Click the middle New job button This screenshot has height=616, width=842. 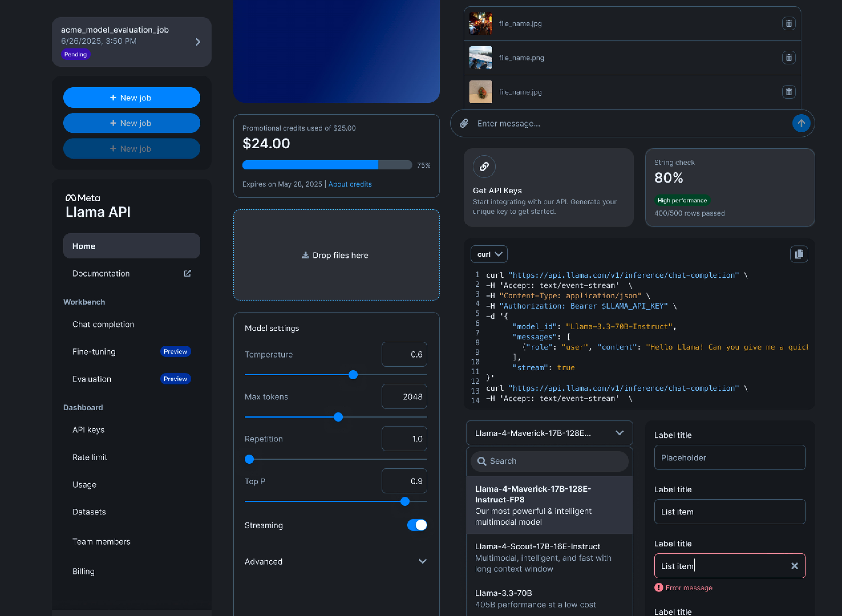[x=132, y=123]
